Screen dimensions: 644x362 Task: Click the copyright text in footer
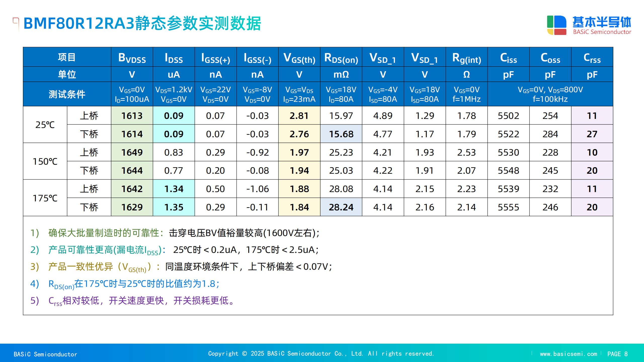pos(321,354)
